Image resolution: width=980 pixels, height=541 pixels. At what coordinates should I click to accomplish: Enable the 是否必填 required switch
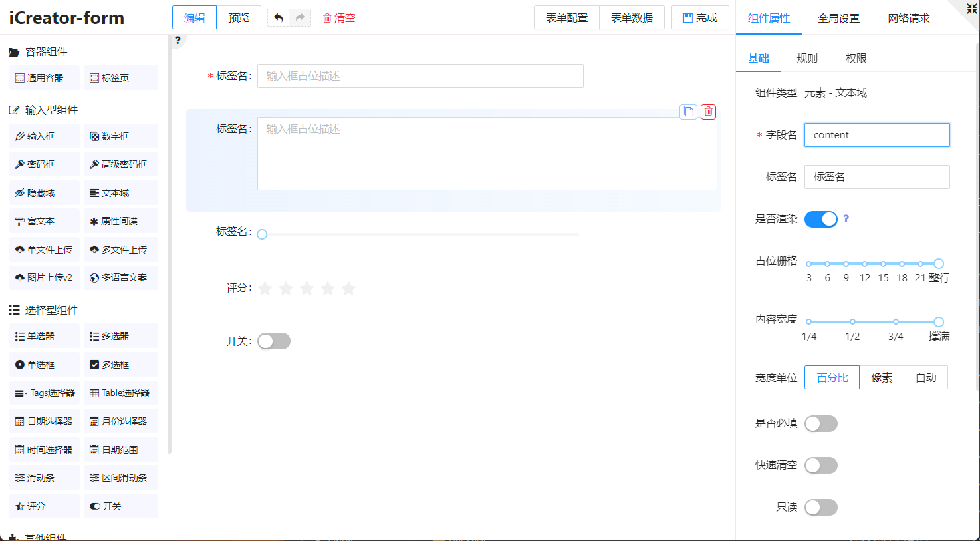(820, 423)
